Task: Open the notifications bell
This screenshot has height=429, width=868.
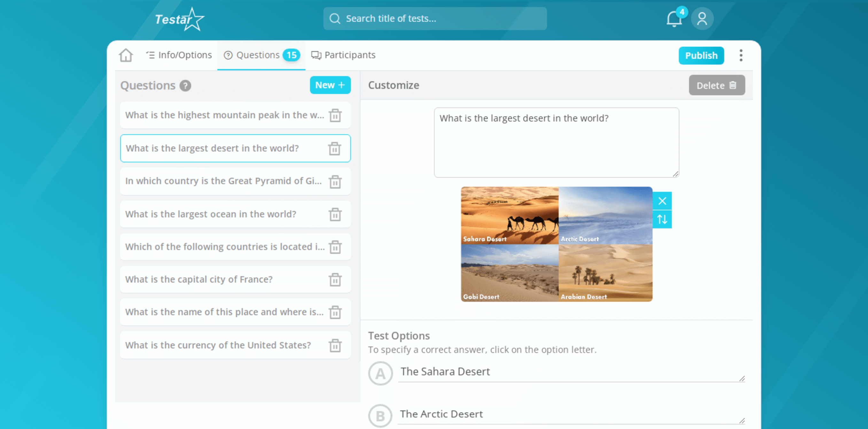Action: (674, 19)
